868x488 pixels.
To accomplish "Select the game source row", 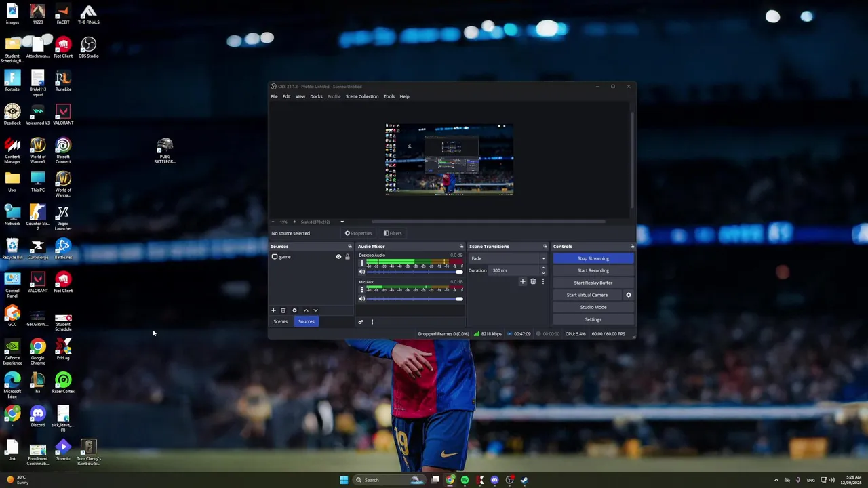I will point(311,257).
